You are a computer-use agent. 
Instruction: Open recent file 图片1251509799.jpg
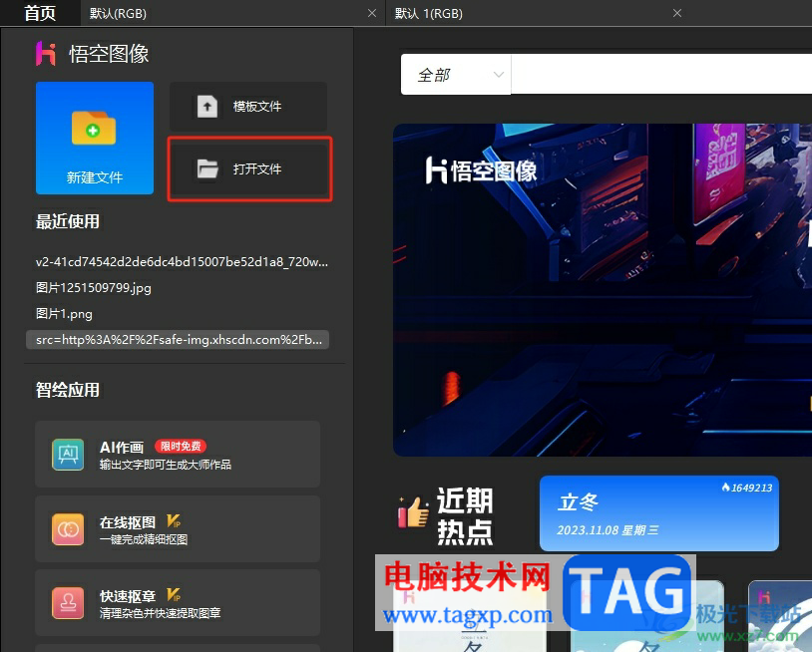[93, 288]
